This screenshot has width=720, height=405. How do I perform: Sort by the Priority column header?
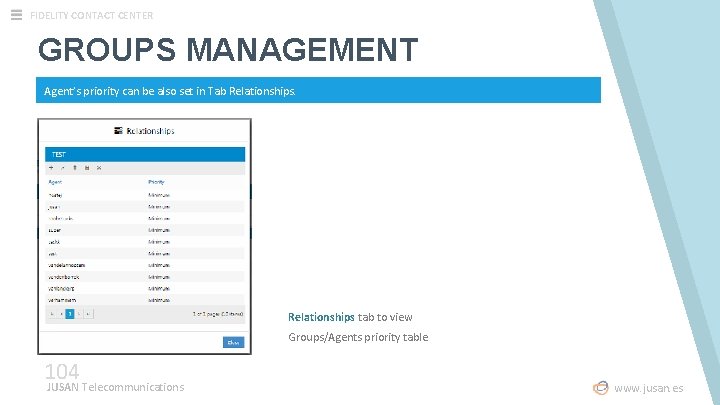(156, 182)
